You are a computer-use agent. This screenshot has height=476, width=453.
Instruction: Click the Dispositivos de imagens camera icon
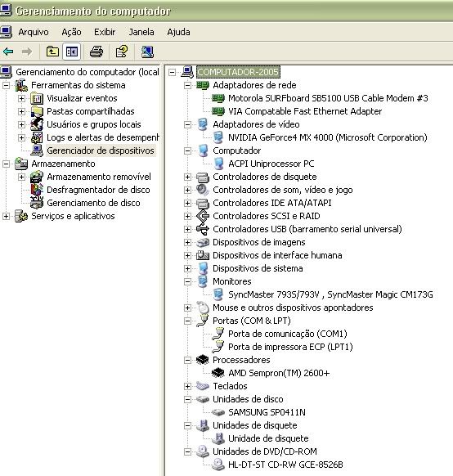(x=203, y=242)
